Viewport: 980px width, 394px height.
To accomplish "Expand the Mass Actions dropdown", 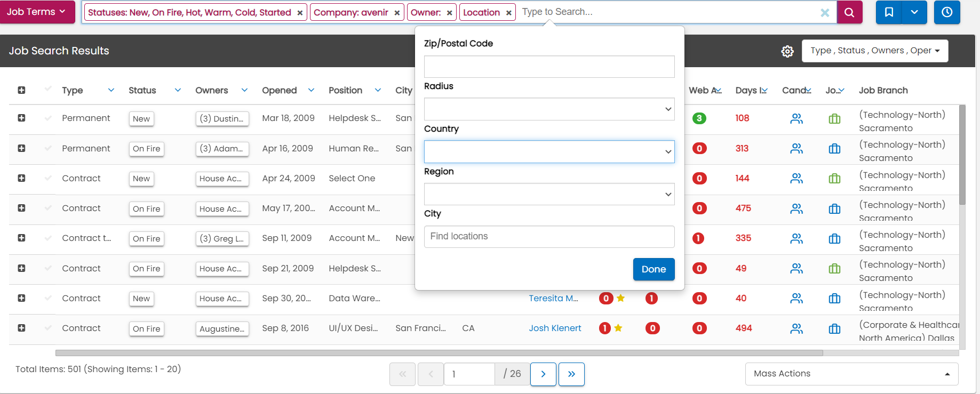I will pyautogui.click(x=851, y=374).
